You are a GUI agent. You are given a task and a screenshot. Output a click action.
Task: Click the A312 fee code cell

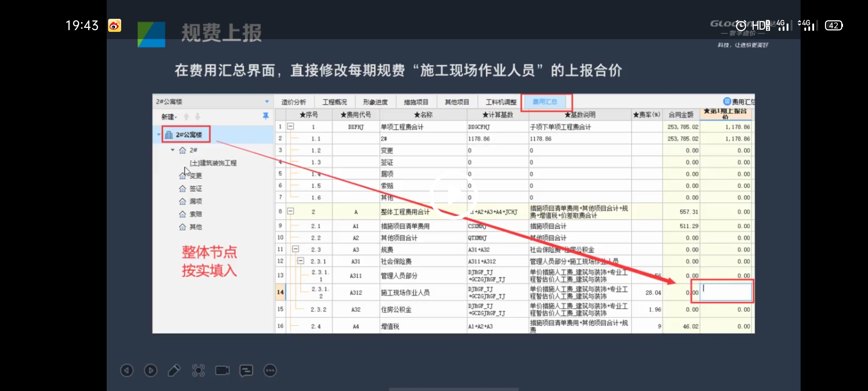point(356,292)
